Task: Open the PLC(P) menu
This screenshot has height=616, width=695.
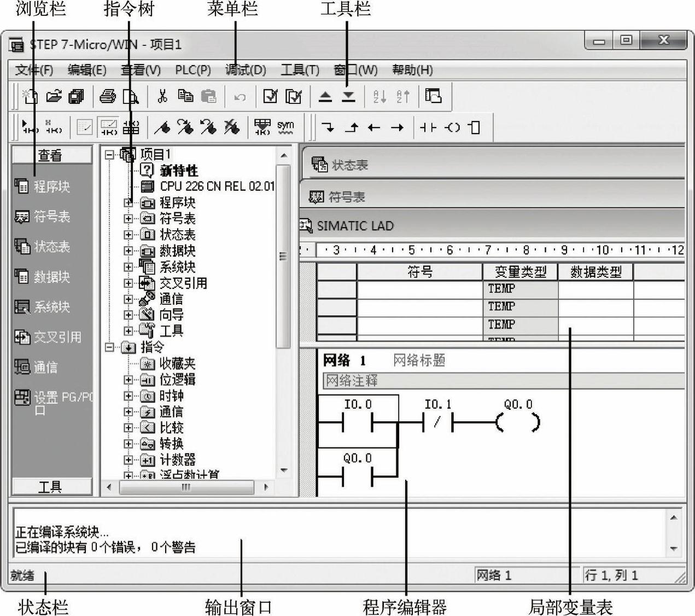Action: click(192, 70)
